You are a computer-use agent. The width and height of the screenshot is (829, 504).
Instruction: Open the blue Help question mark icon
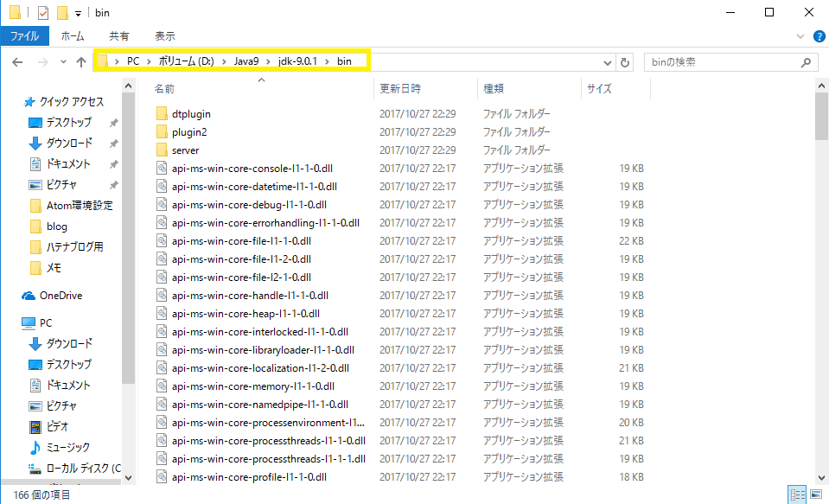(x=819, y=36)
